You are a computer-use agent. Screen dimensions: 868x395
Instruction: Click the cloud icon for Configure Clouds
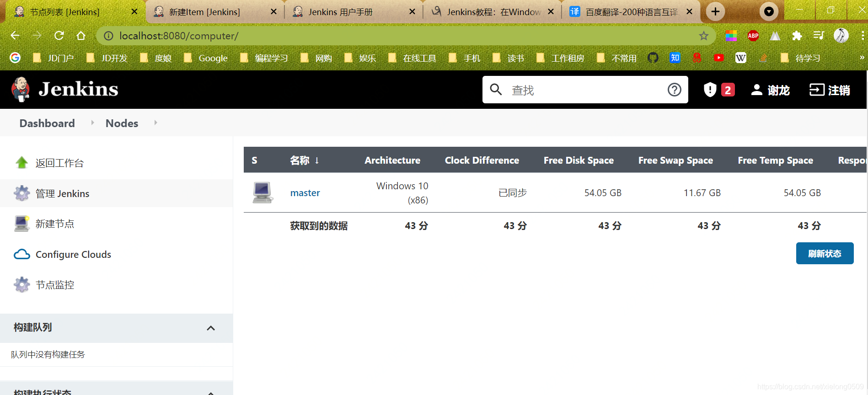(21, 254)
